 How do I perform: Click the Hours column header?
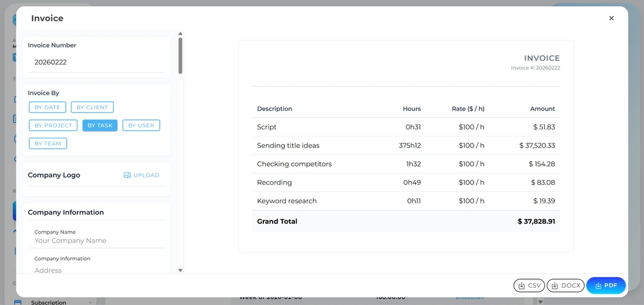click(x=412, y=109)
